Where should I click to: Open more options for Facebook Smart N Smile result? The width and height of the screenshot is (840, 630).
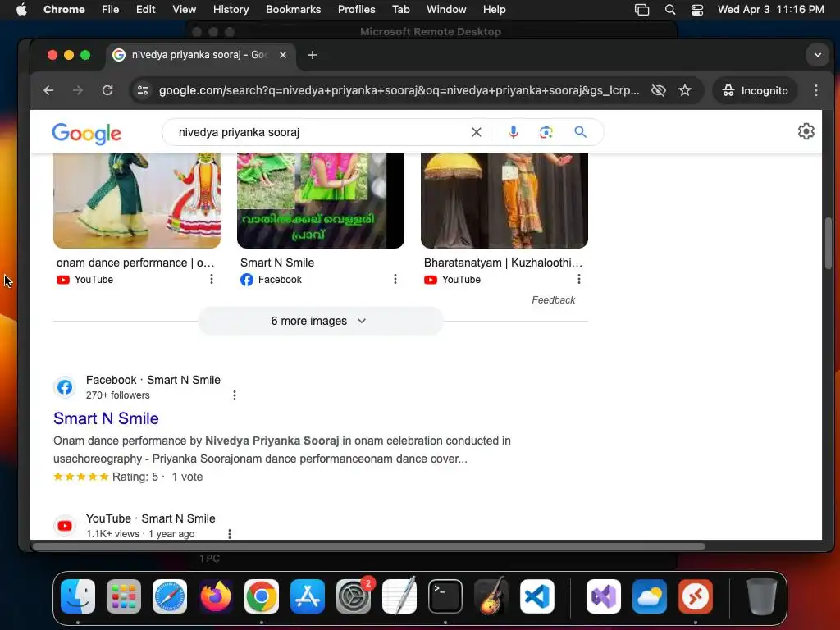click(234, 395)
